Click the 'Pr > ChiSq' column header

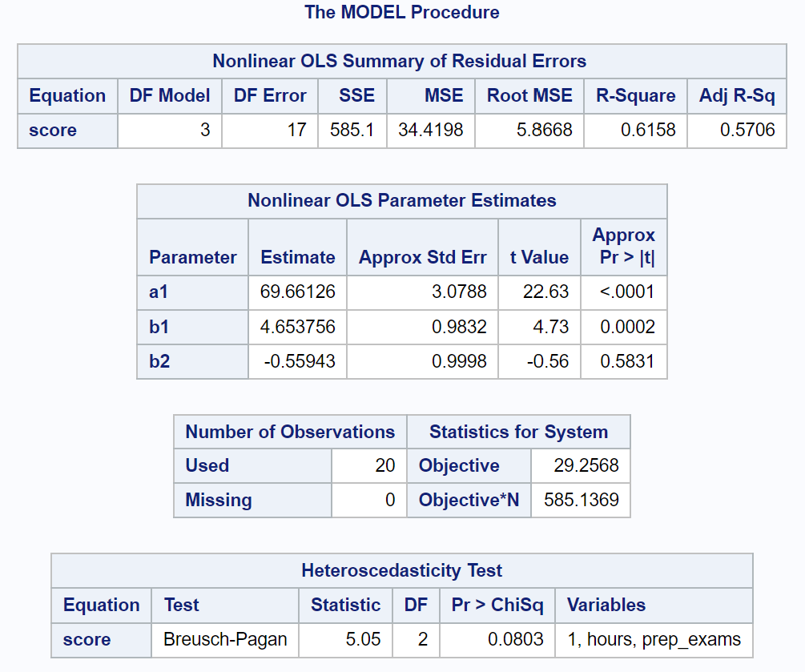click(497, 605)
